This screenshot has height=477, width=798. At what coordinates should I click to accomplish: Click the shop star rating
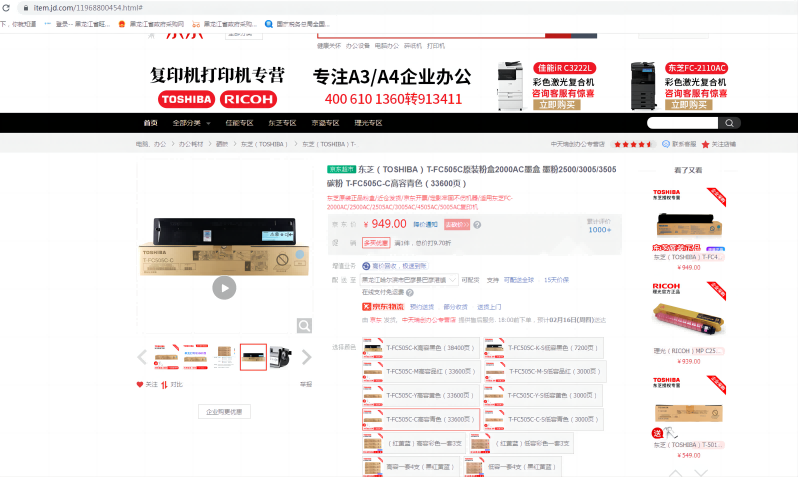[633, 145]
